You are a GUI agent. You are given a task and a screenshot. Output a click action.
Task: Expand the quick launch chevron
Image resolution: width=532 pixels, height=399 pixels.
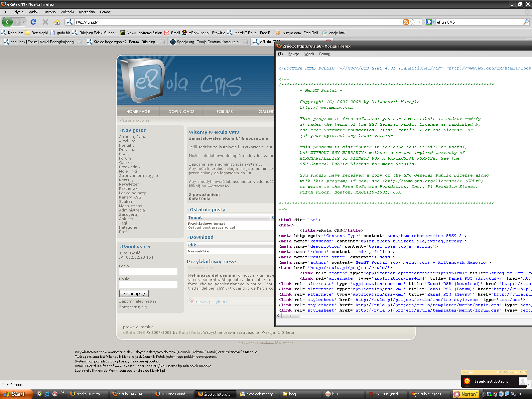(63, 393)
